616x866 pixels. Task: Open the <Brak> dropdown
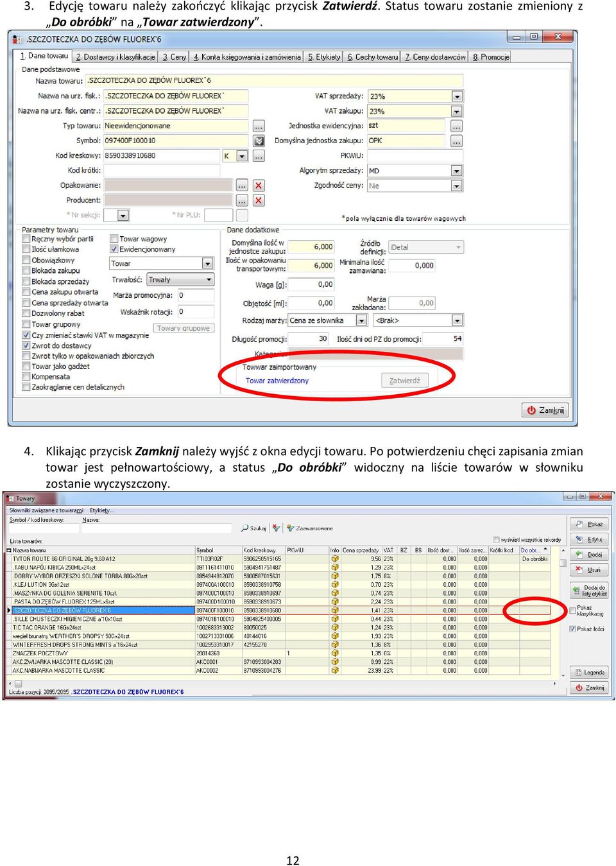[x=457, y=320]
